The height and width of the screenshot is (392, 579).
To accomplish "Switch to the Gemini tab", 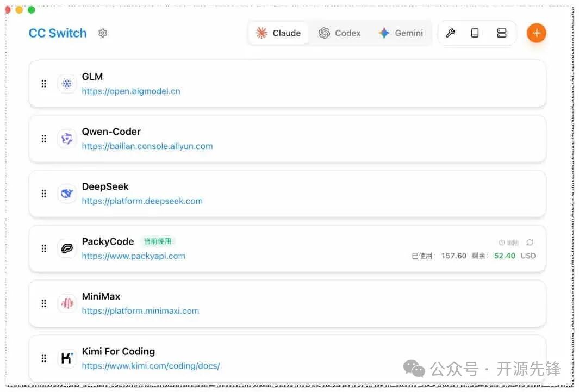I will click(401, 33).
